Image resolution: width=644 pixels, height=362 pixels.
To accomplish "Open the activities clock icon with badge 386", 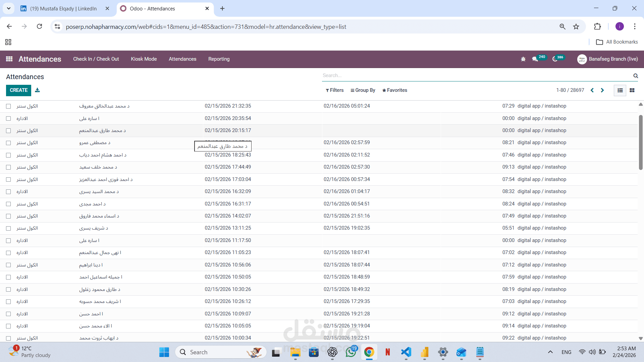I will pos(555,59).
